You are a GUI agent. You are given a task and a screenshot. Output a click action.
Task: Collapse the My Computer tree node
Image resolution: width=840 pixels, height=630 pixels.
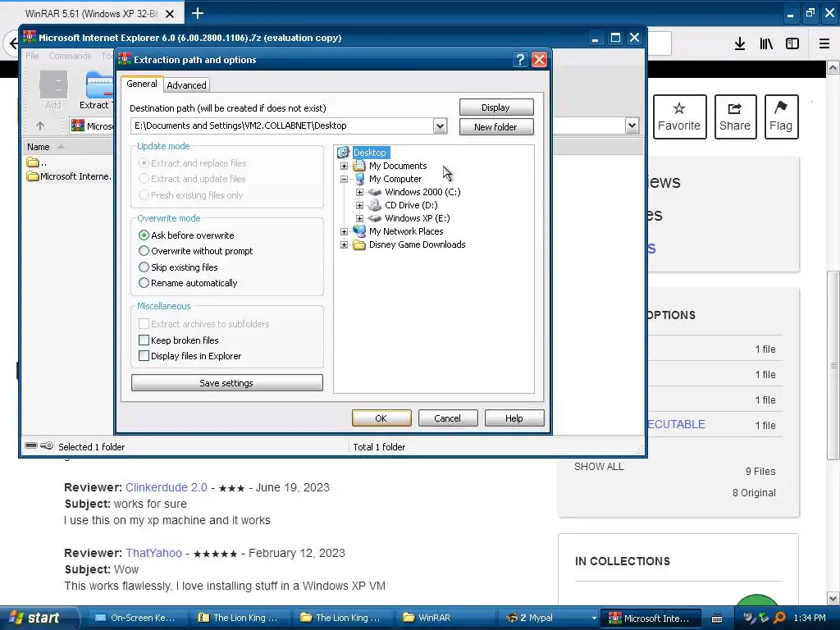click(x=344, y=179)
